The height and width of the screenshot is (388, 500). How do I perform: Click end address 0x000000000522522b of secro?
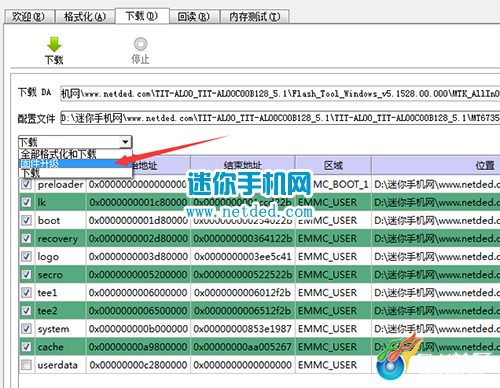[243, 274]
